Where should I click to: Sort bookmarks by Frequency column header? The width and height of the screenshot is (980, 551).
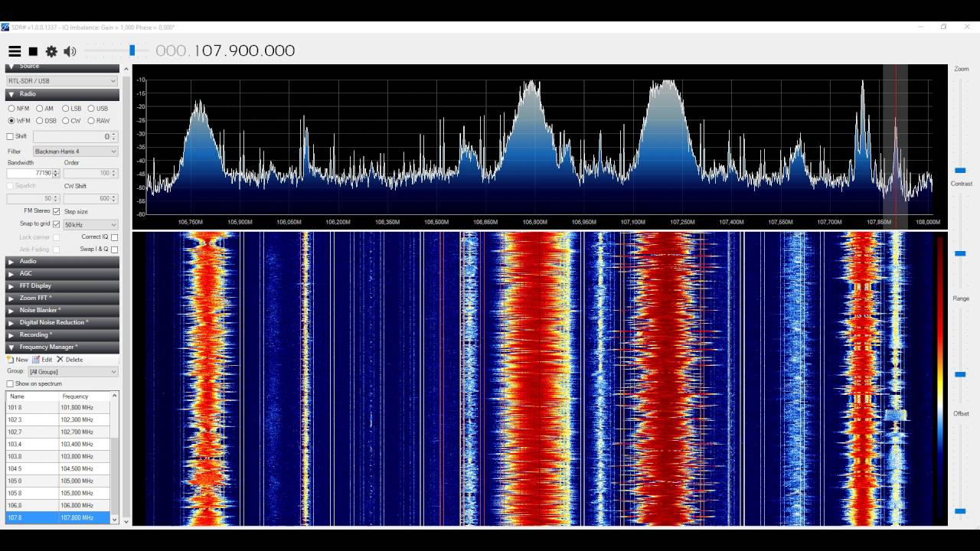pos(84,396)
